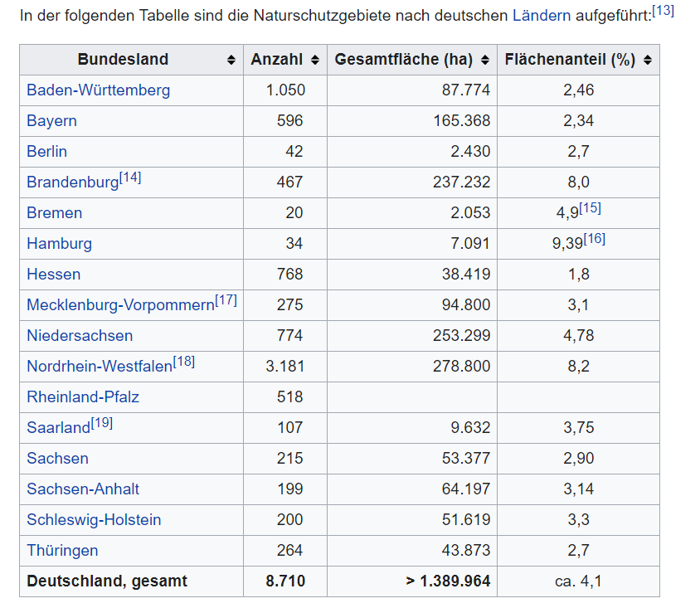The image size is (700, 608).
Task: Visit the Mecklenburg-Vorpommern link
Action: point(120,305)
